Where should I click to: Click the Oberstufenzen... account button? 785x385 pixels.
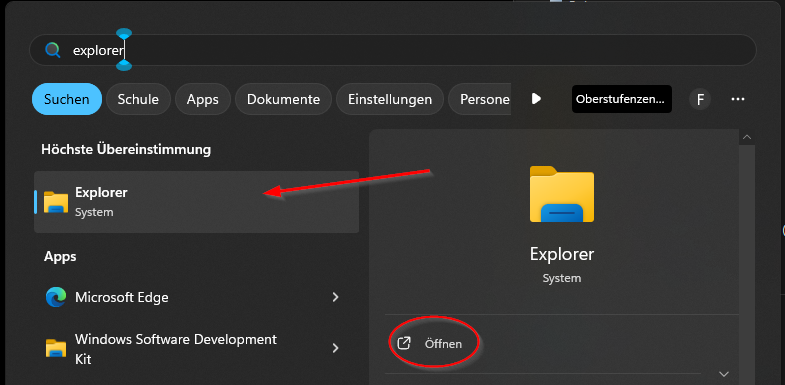622,99
